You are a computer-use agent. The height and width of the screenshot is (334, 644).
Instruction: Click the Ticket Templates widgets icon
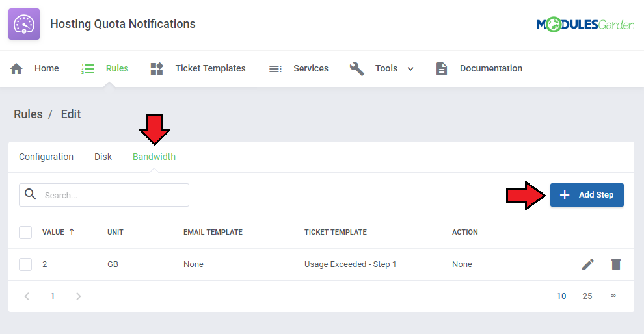pyautogui.click(x=157, y=68)
